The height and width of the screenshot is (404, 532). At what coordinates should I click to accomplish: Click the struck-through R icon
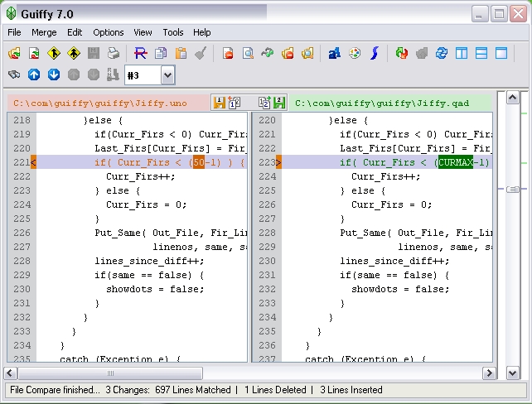tap(141, 53)
